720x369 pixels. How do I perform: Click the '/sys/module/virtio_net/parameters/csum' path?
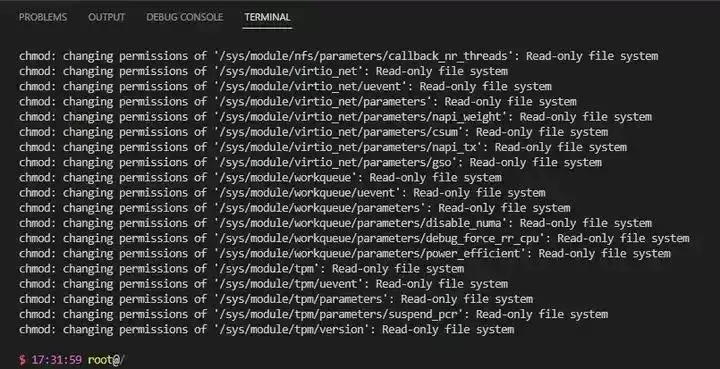pos(341,132)
